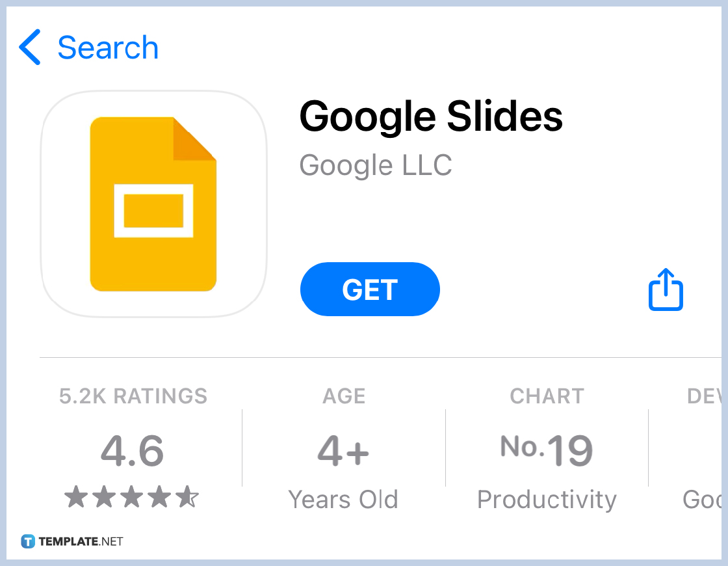Click the Search link to go back
Screen dimensions: 728x566
pyautogui.click(x=108, y=47)
